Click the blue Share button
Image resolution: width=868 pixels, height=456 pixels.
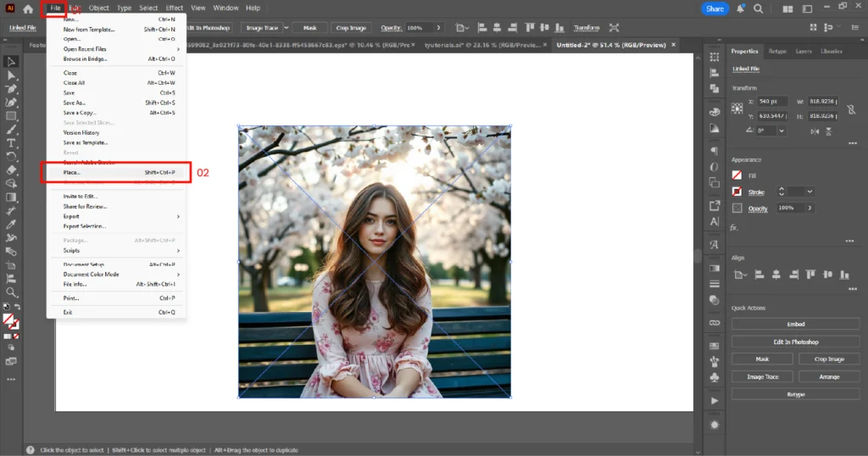tap(715, 8)
